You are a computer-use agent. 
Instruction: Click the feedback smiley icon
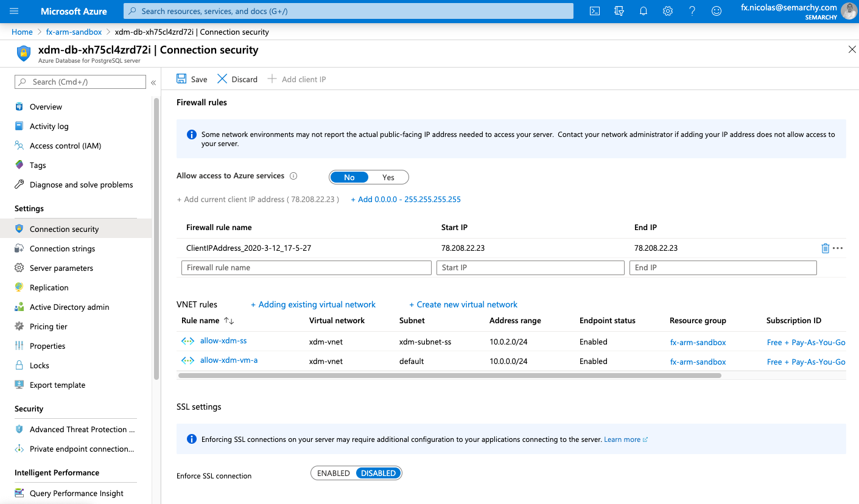[x=717, y=11]
